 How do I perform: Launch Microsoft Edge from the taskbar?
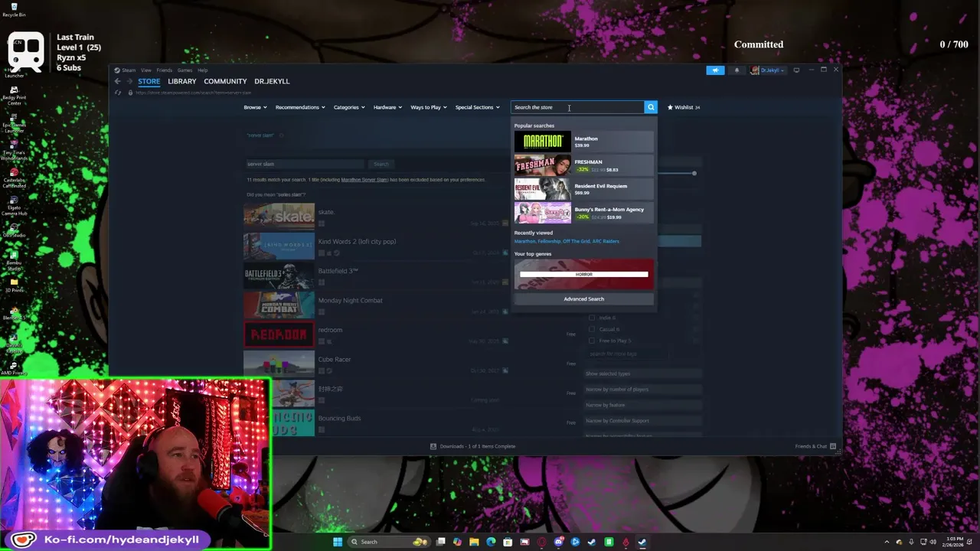(491, 542)
